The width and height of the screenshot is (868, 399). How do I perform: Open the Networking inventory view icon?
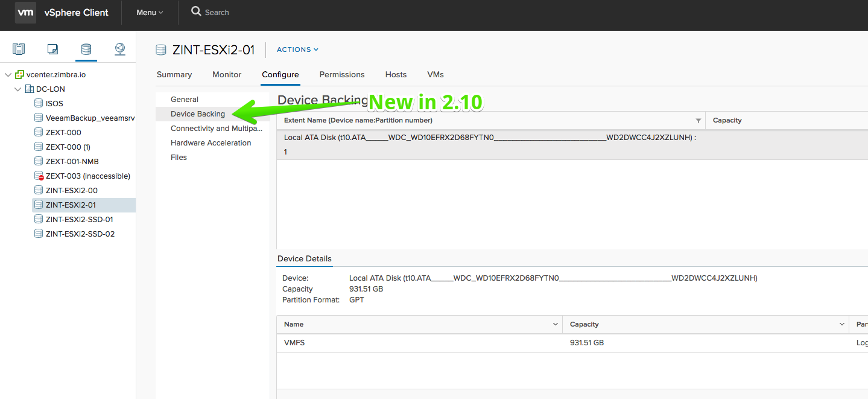(x=120, y=49)
